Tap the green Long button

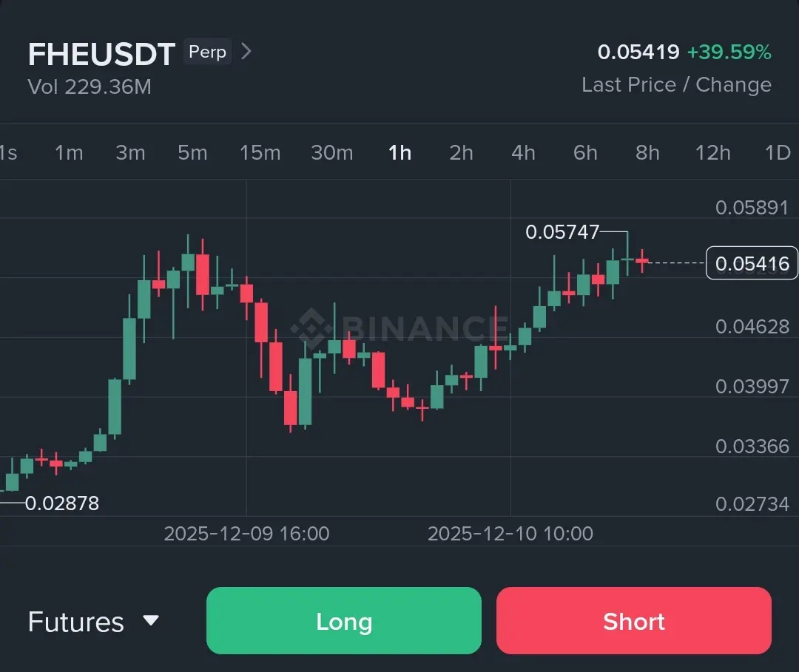pyautogui.click(x=343, y=621)
